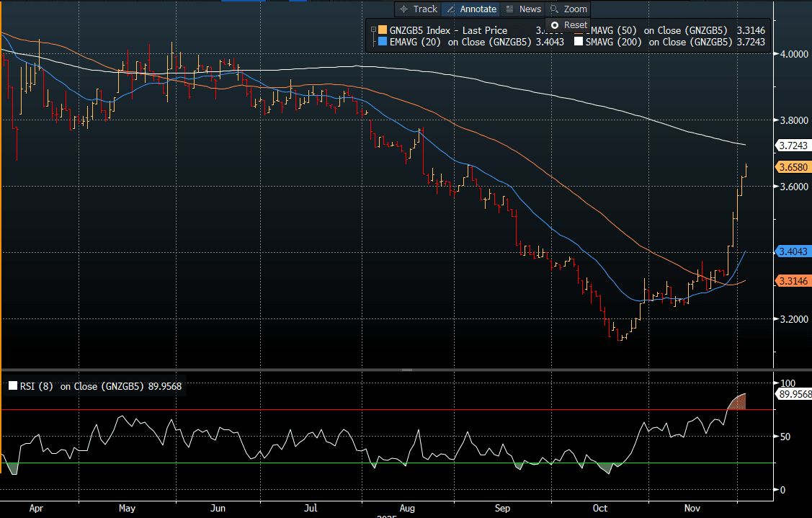
Task: Click the 3.6580 last price axis tag
Action: pos(793,167)
